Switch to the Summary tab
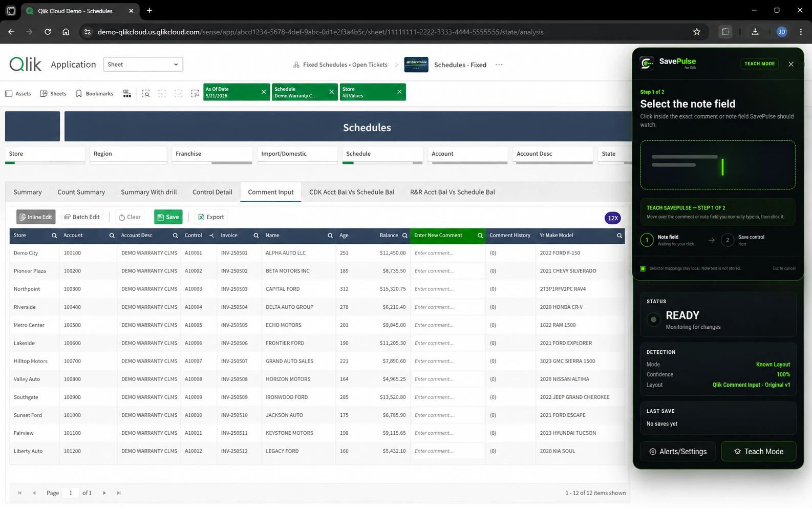The height and width of the screenshot is (508, 812). click(x=28, y=192)
